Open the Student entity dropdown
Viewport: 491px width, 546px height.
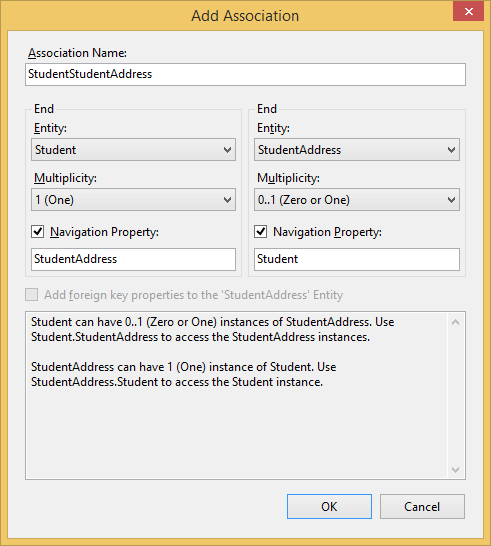tap(133, 150)
